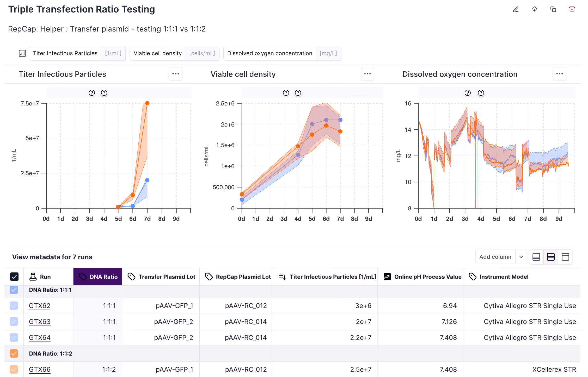Open Titer Infectious Particles chart options menu
588x377 pixels.
click(175, 74)
